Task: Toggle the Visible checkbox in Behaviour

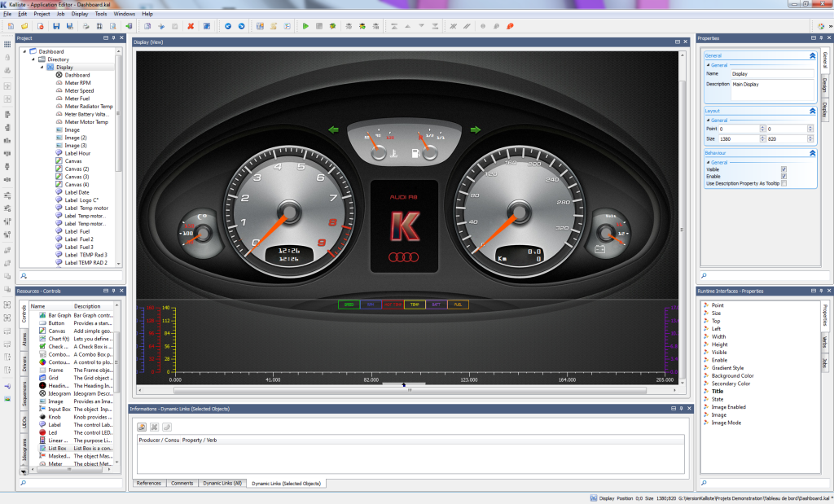Action: tap(784, 169)
